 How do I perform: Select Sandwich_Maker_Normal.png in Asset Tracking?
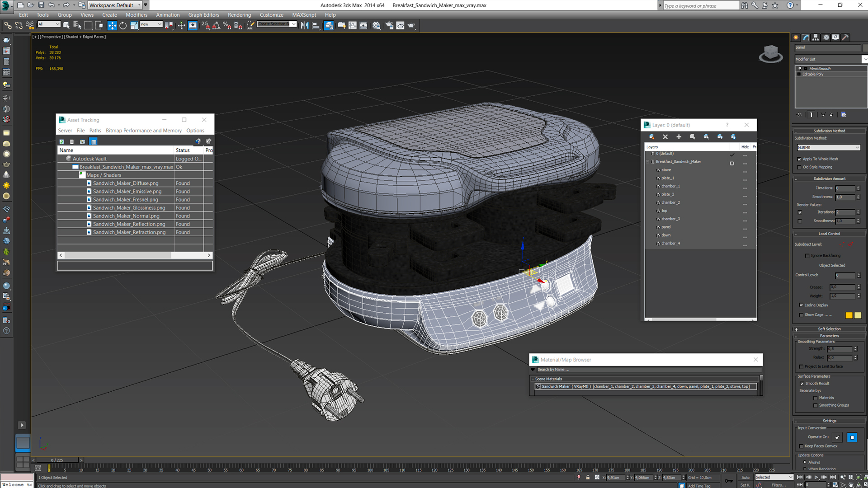[126, 216]
